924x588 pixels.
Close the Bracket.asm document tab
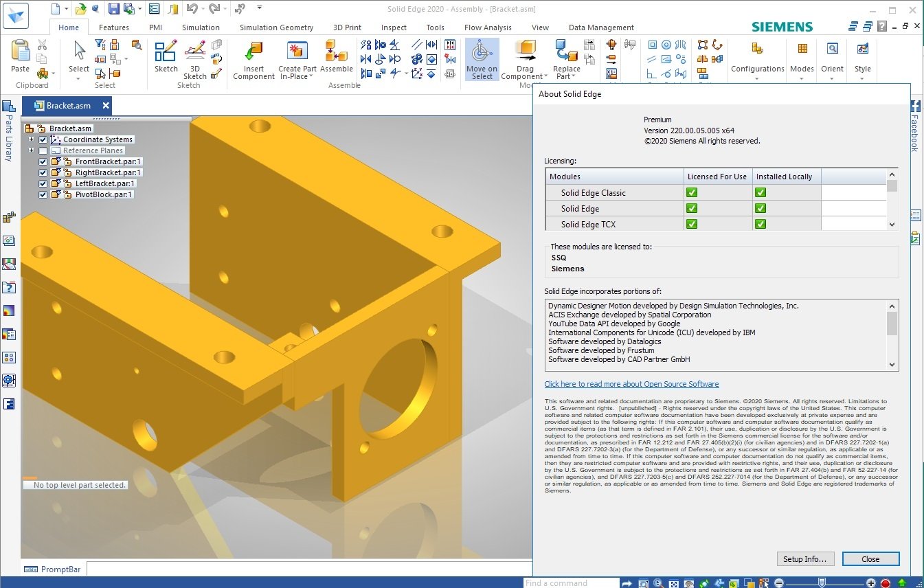click(x=106, y=106)
